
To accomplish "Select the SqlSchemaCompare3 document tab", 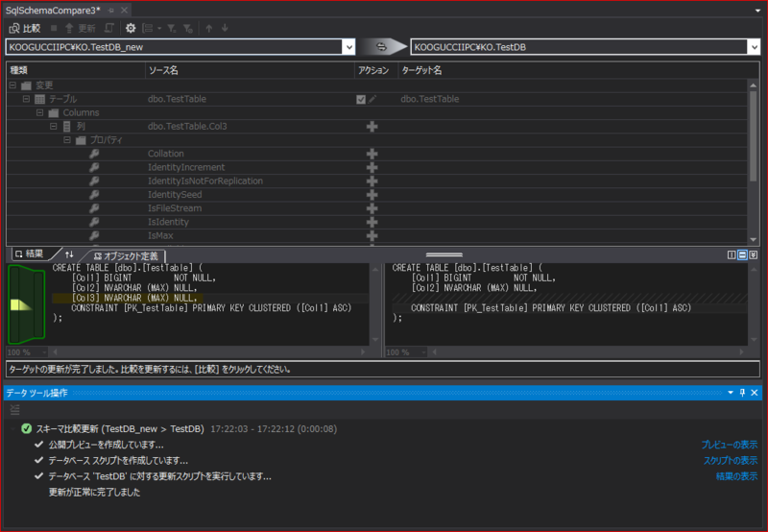I will pyautogui.click(x=53, y=10).
